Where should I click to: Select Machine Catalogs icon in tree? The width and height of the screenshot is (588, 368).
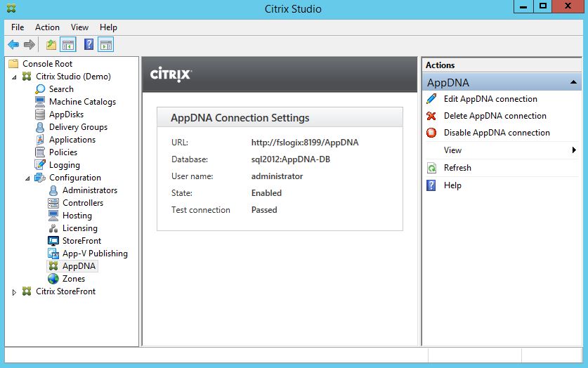[x=41, y=102]
